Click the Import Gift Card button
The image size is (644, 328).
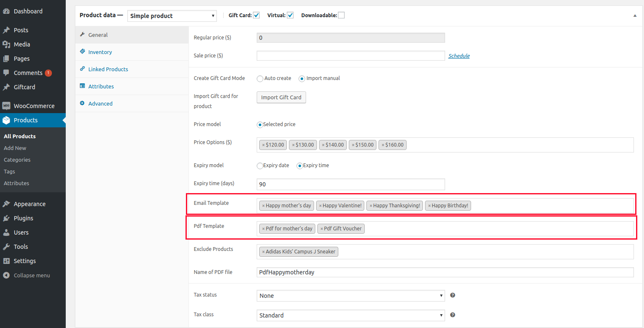281,97
